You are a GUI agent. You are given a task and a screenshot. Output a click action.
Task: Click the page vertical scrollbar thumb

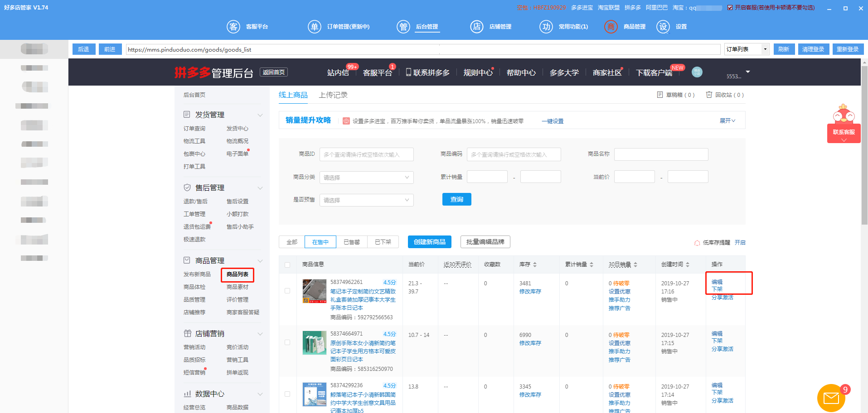(x=864, y=145)
